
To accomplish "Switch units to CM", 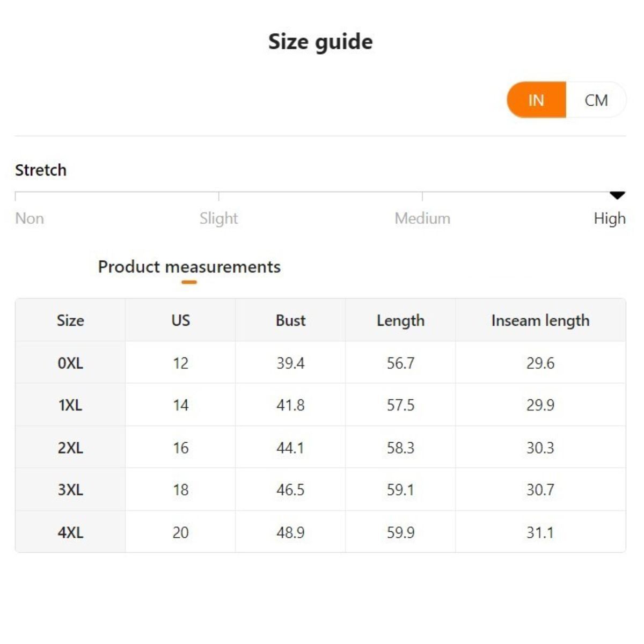I will click(596, 100).
